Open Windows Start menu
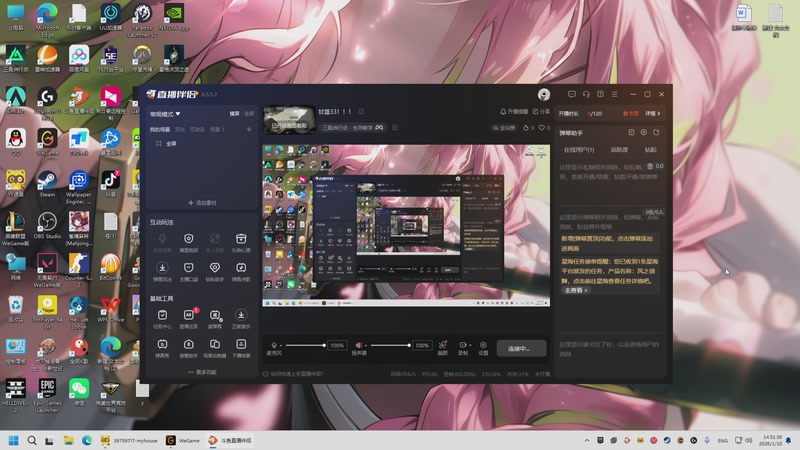 pos(14,440)
